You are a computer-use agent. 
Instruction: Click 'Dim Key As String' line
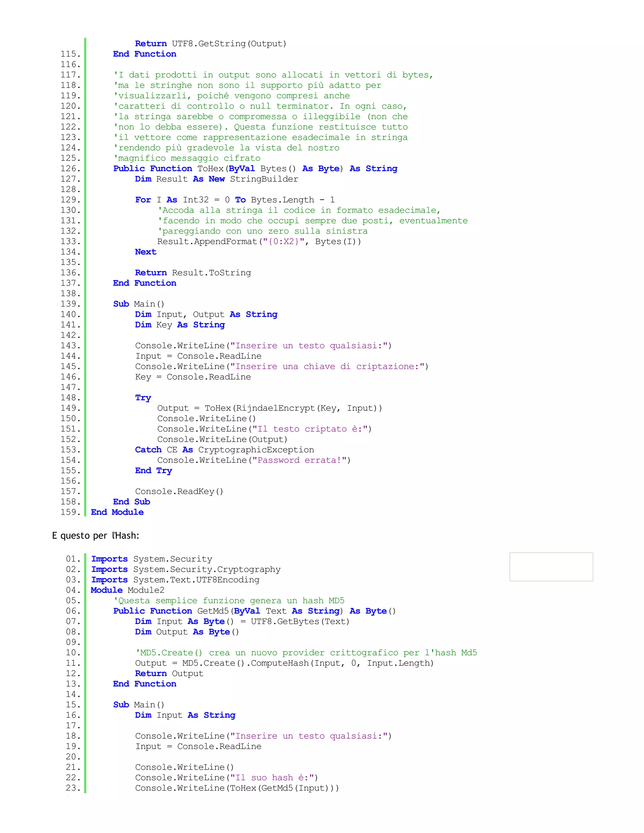(180, 325)
